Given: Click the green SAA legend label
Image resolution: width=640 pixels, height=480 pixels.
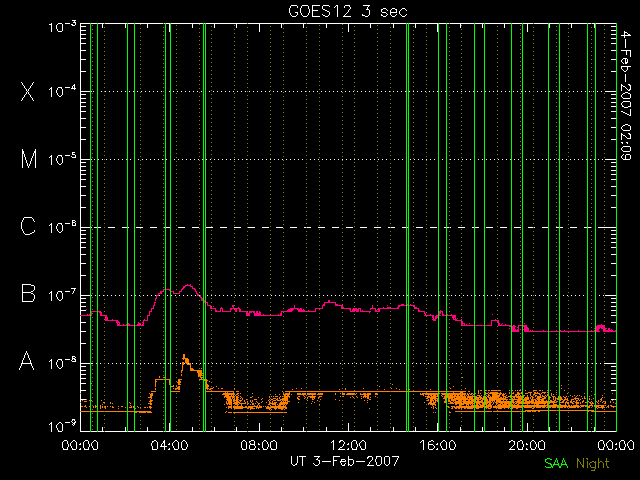Looking at the screenshot, I should (x=556, y=463).
